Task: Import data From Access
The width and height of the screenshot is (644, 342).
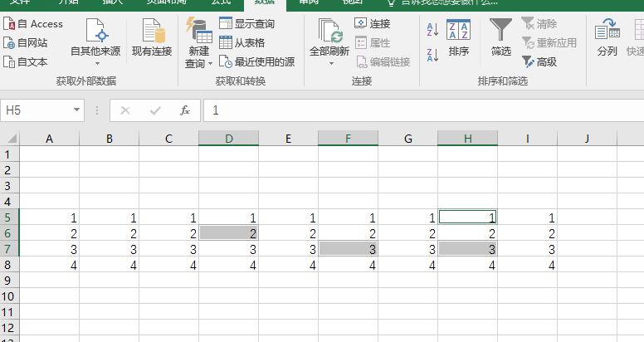Action: click(x=33, y=24)
